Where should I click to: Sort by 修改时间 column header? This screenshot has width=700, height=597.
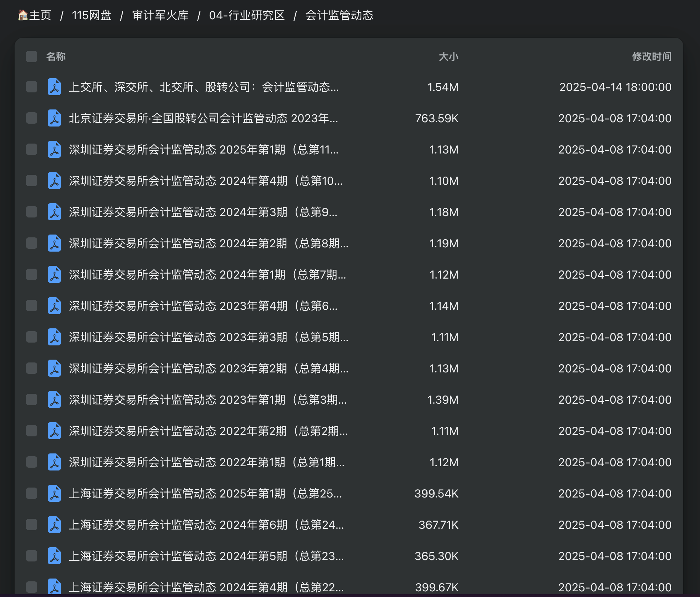[x=652, y=57]
